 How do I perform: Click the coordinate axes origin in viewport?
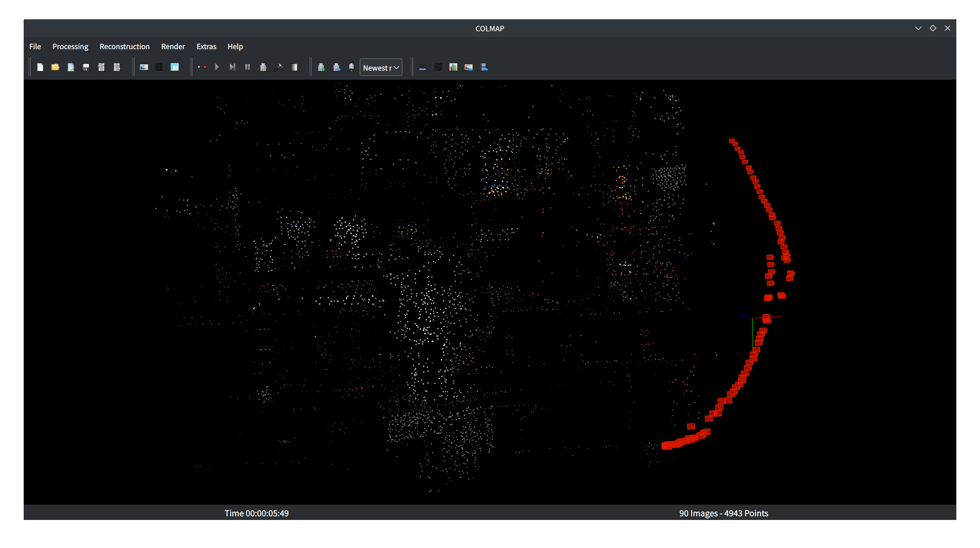(753, 318)
